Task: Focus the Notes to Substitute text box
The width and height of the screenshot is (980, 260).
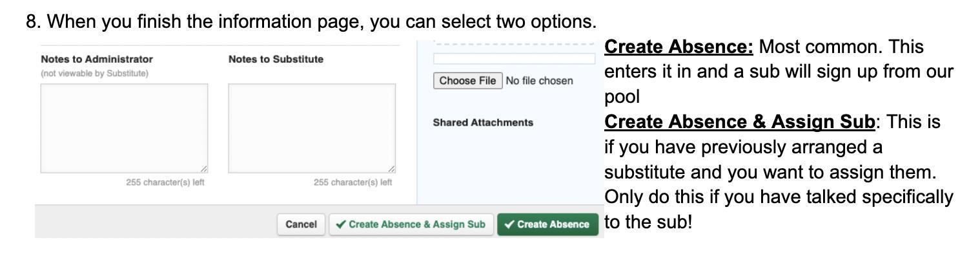Action: [x=312, y=128]
